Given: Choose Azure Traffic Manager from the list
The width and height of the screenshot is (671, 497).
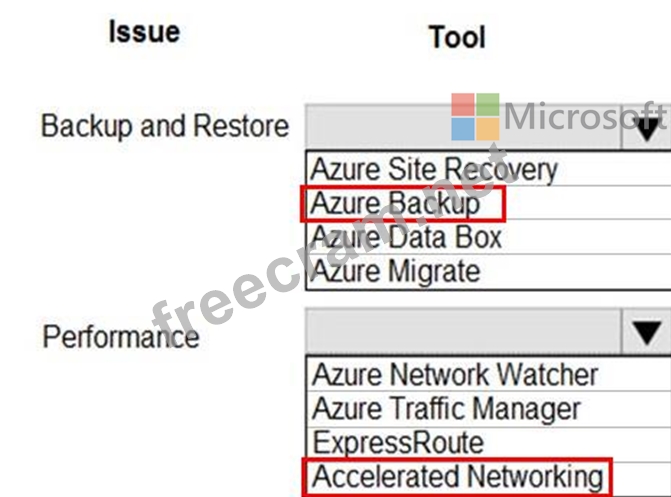Looking at the screenshot, I should [x=446, y=409].
